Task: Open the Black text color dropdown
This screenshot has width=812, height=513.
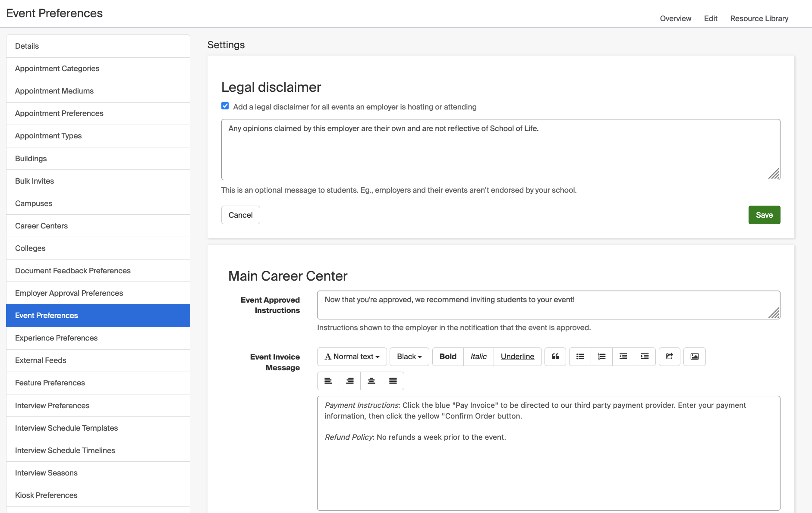Action: point(409,357)
